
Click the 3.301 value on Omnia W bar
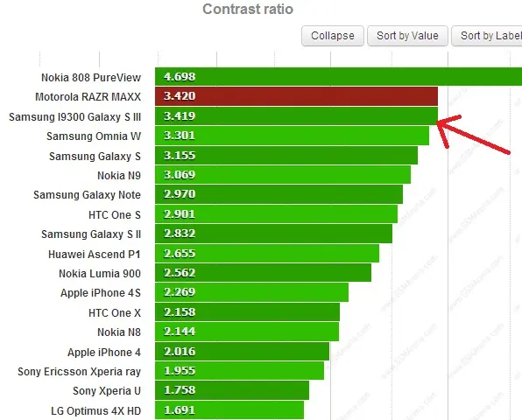180,136
